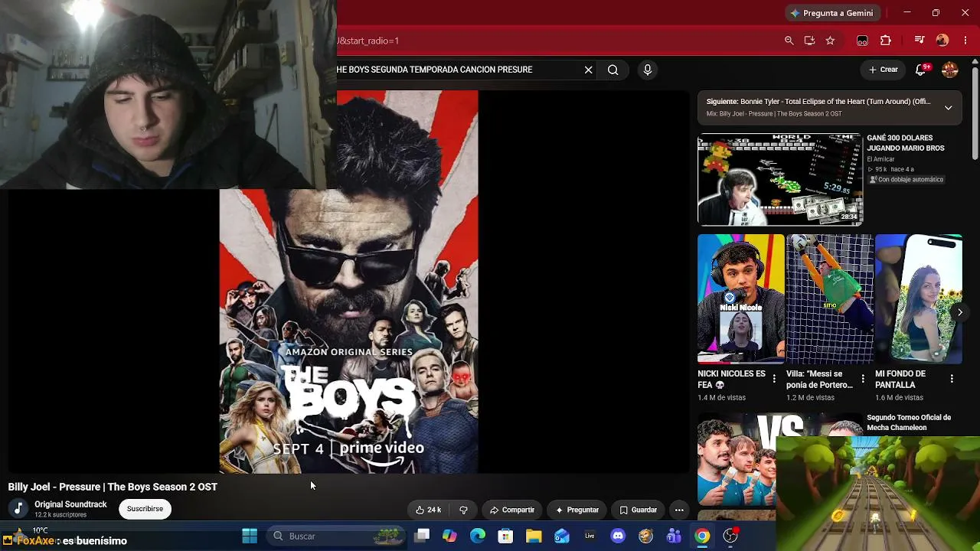Run search with the magnifier button
980x551 pixels.
(x=613, y=70)
